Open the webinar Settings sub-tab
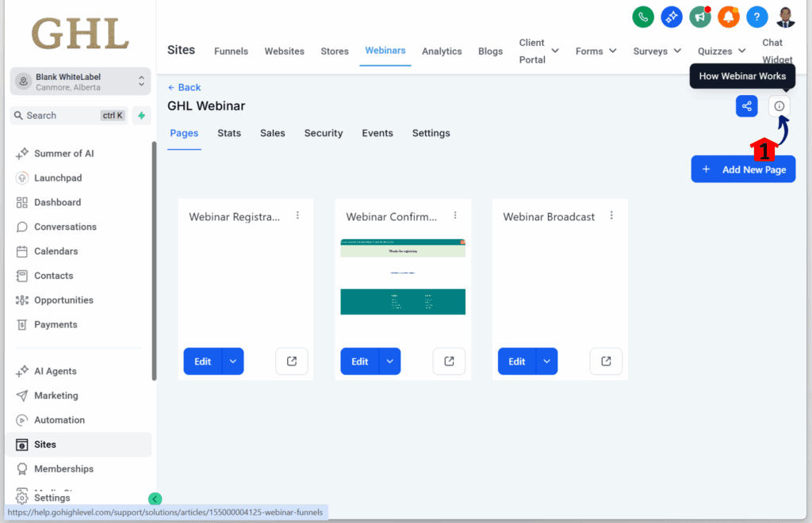This screenshot has height=523, width=812. pyautogui.click(x=431, y=133)
